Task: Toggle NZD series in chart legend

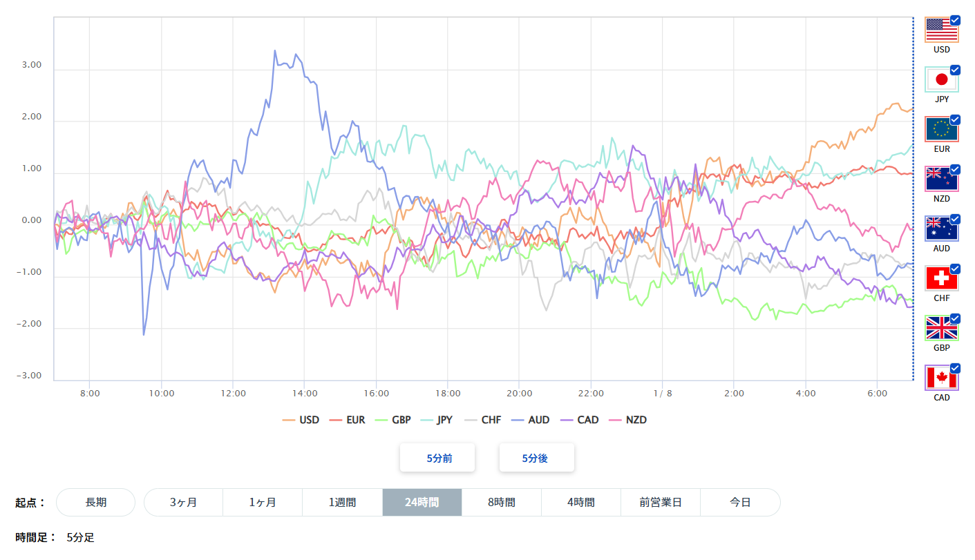Action: click(627, 420)
